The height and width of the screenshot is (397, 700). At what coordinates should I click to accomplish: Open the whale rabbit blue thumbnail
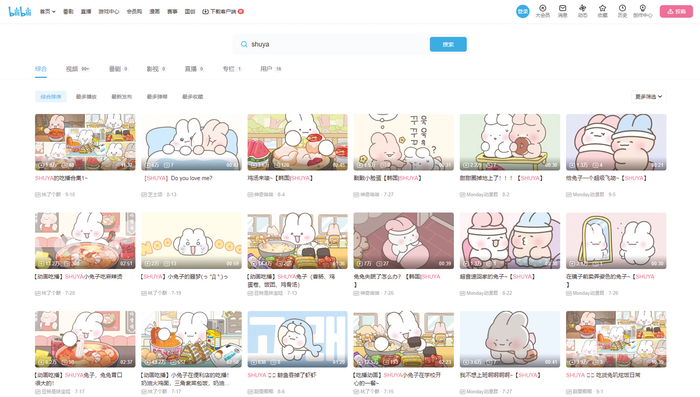298,339
